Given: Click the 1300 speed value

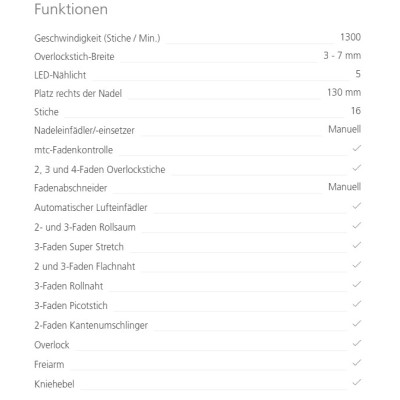Looking at the screenshot, I should pos(350,37).
